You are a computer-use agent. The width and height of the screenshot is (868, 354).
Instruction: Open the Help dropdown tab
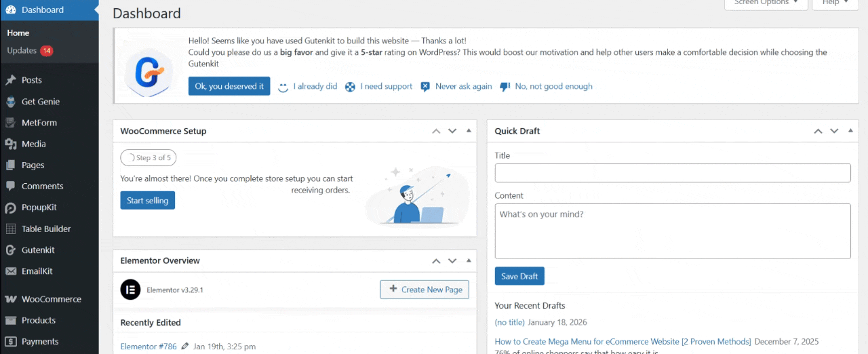[x=835, y=4]
